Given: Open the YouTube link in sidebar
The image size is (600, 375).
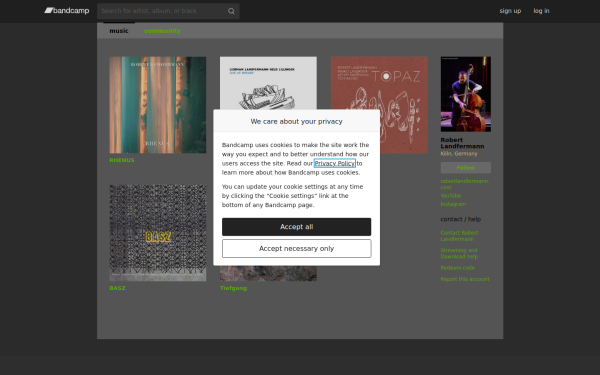Looking at the screenshot, I should [x=451, y=196].
